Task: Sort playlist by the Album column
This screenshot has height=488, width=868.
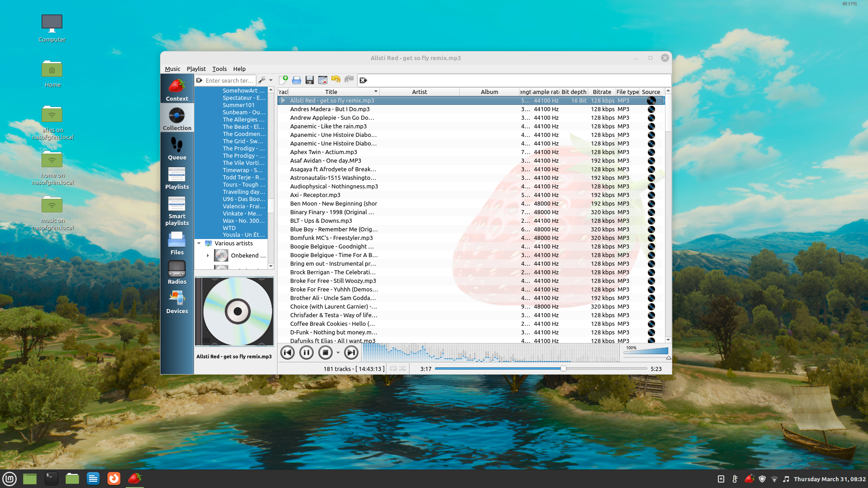Action: tap(489, 92)
